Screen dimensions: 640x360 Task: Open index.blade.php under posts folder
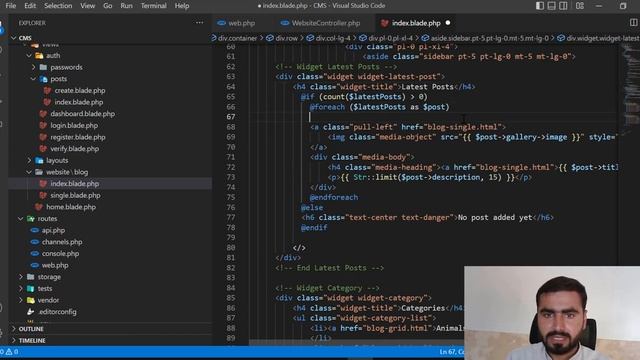click(x=78, y=102)
